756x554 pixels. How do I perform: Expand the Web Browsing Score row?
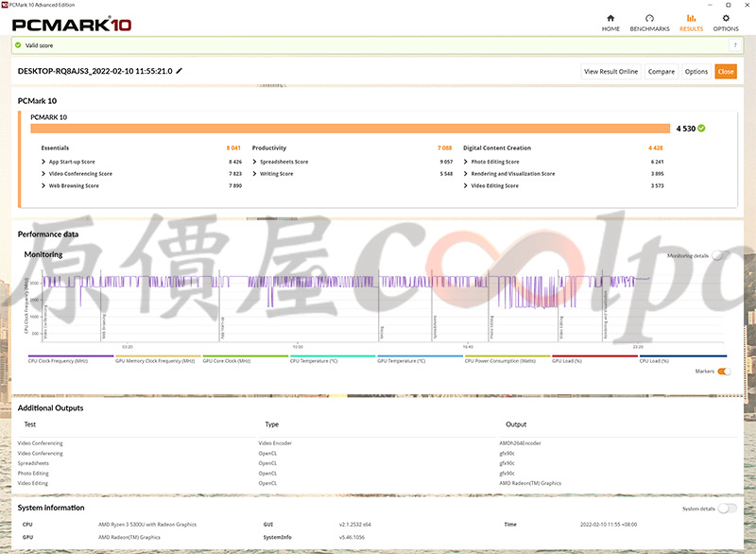(x=43, y=185)
